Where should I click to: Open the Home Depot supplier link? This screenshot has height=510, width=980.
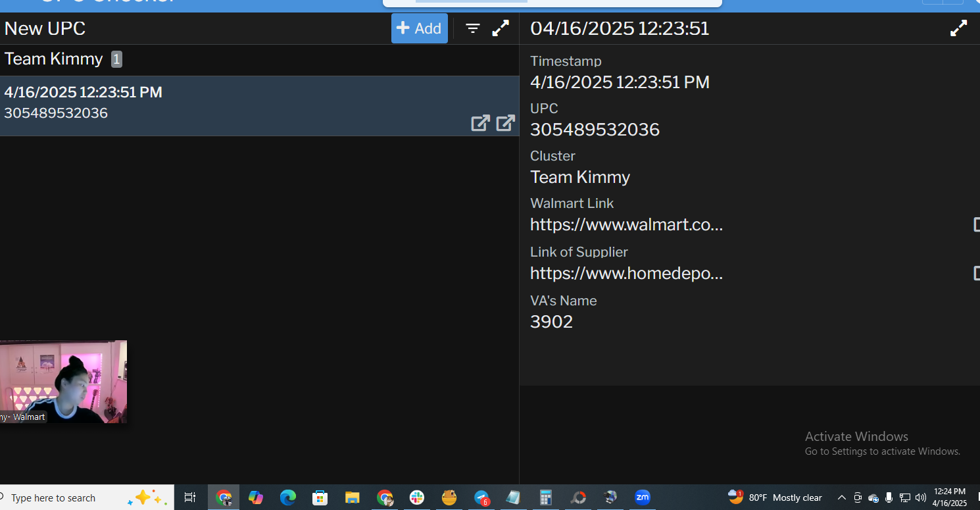tap(626, 273)
